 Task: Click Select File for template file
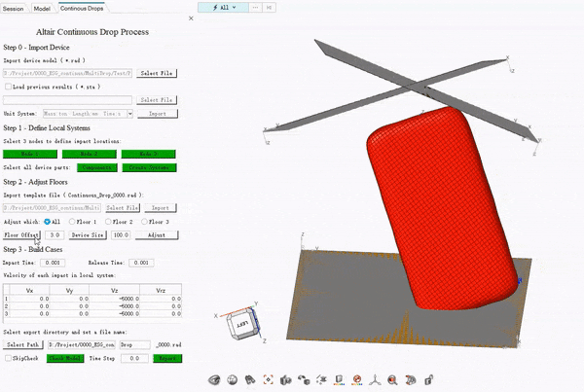[123, 208]
